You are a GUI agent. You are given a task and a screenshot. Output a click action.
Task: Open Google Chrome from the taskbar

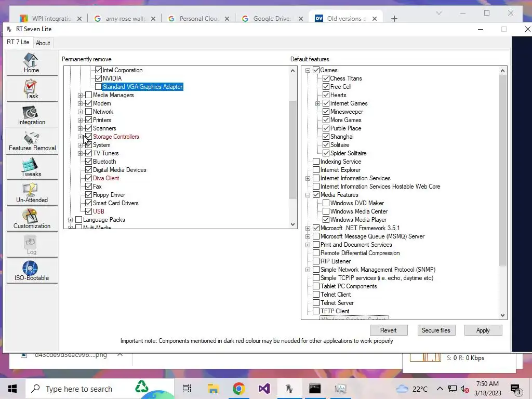click(239, 389)
